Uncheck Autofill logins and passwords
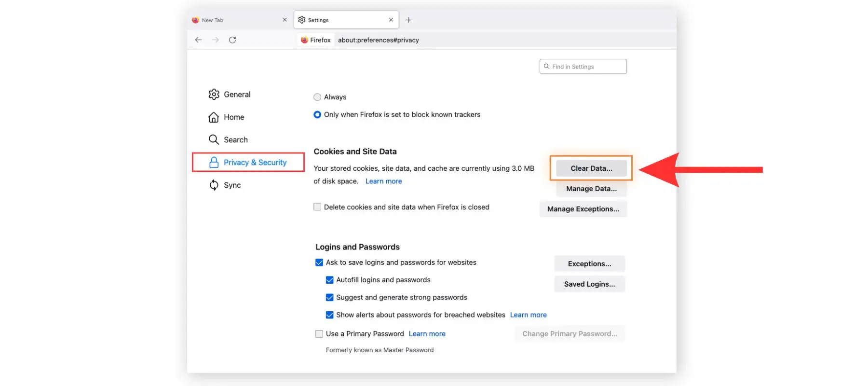The image size is (868, 386). coord(329,280)
